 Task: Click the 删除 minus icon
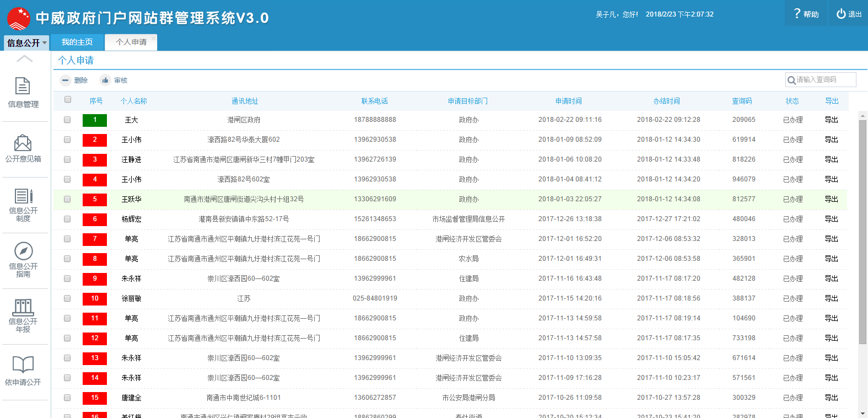pos(66,80)
